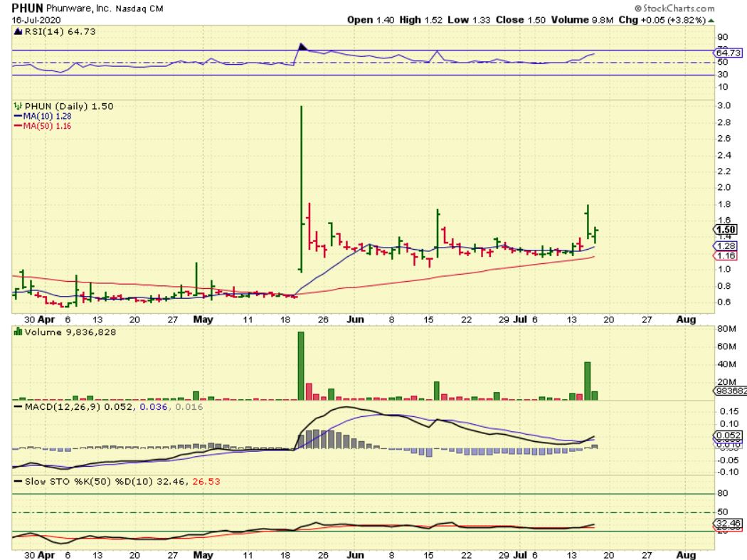Click the High 1.52 value

pos(420,20)
